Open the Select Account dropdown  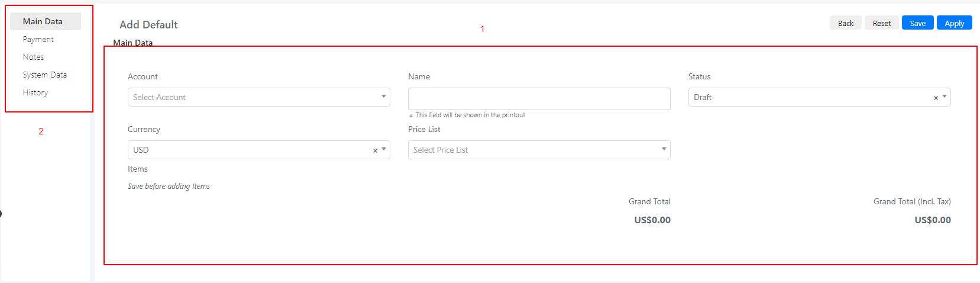tap(259, 97)
